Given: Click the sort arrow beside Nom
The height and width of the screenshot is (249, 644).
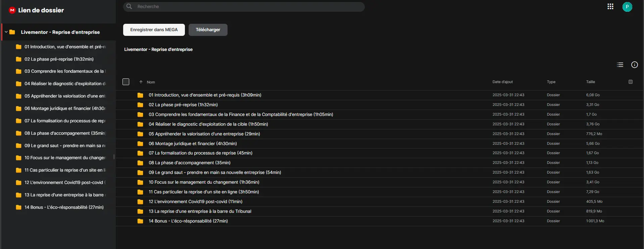Looking at the screenshot, I should click(141, 82).
